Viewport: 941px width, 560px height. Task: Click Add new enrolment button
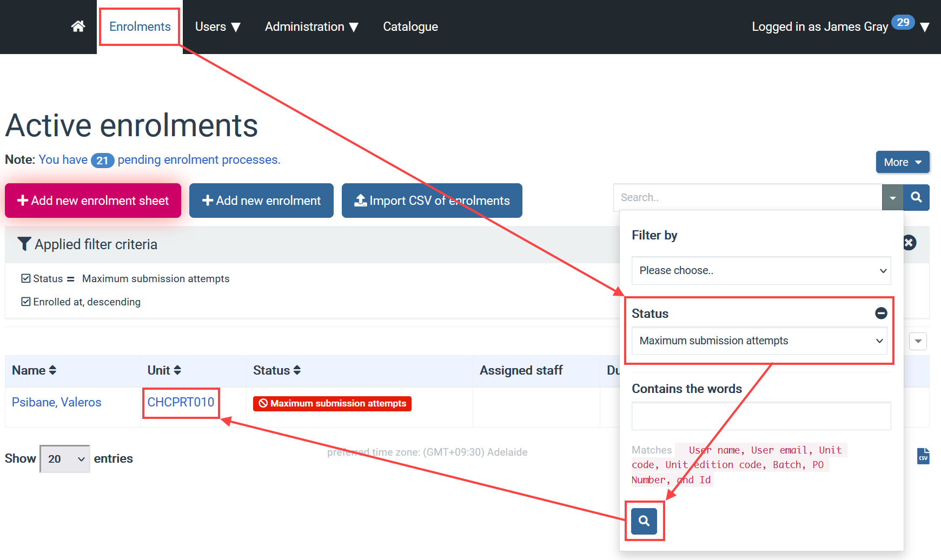coord(261,201)
